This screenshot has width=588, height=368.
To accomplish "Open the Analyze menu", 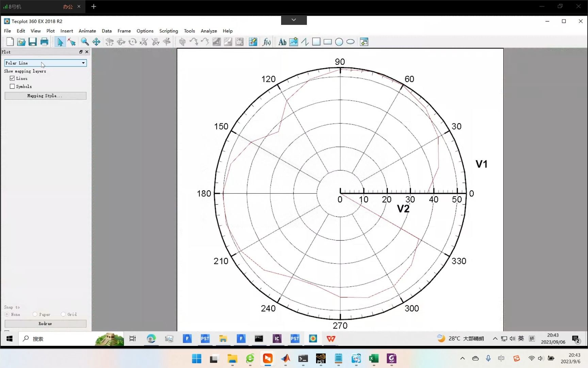I will pos(209,31).
